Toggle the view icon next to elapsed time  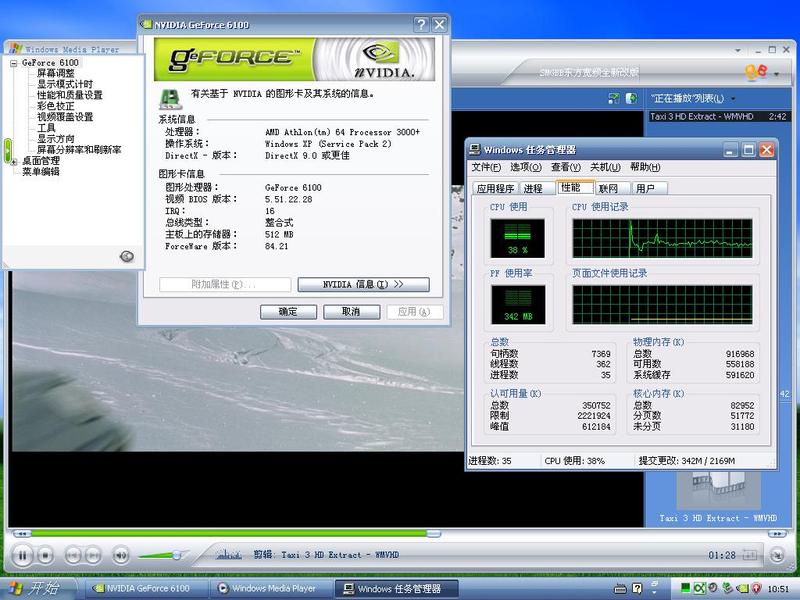pos(749,555)
